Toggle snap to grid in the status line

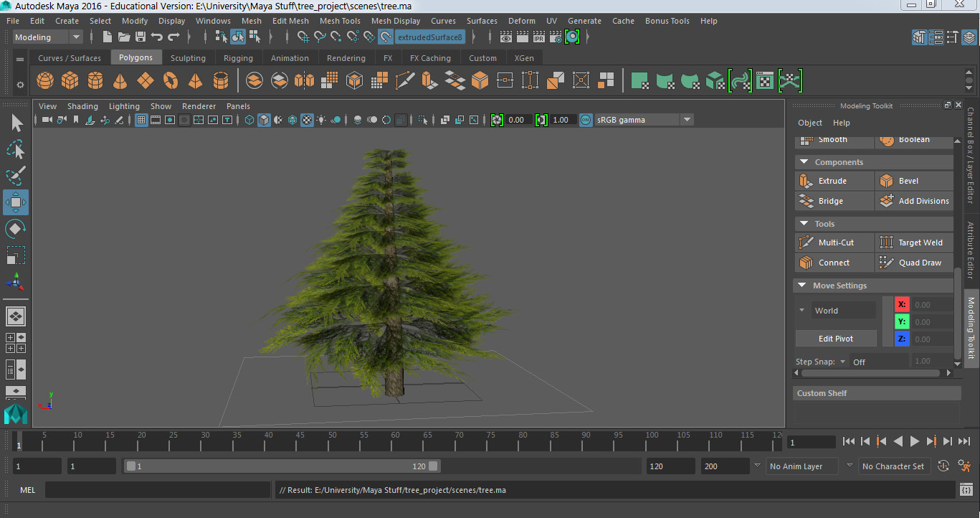point(303,37)
